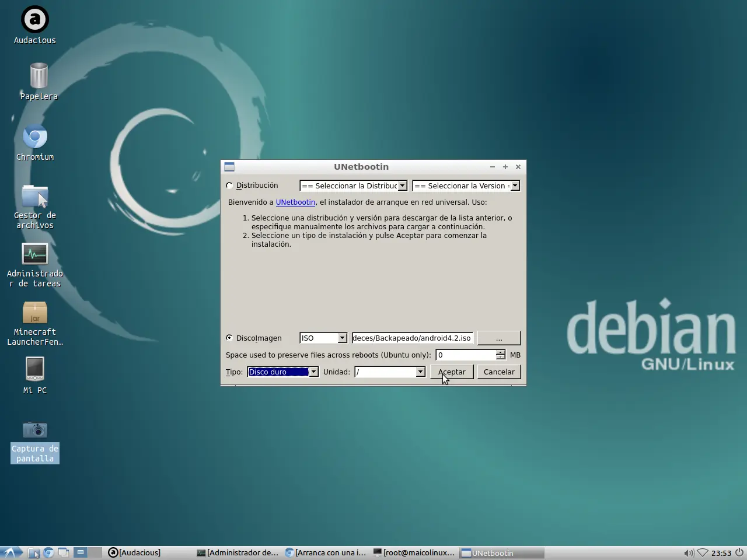747x560 pixels.
Task: Switch to the first workspace in pager
Action: point(81,552)
